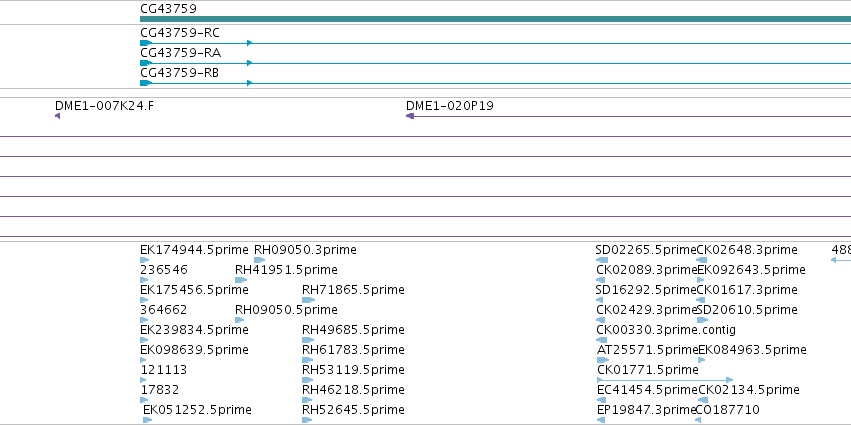Screen dimensions: 851x425
Task: Click the EC41454.5prime feature arrow
Action: click(602, 400)
